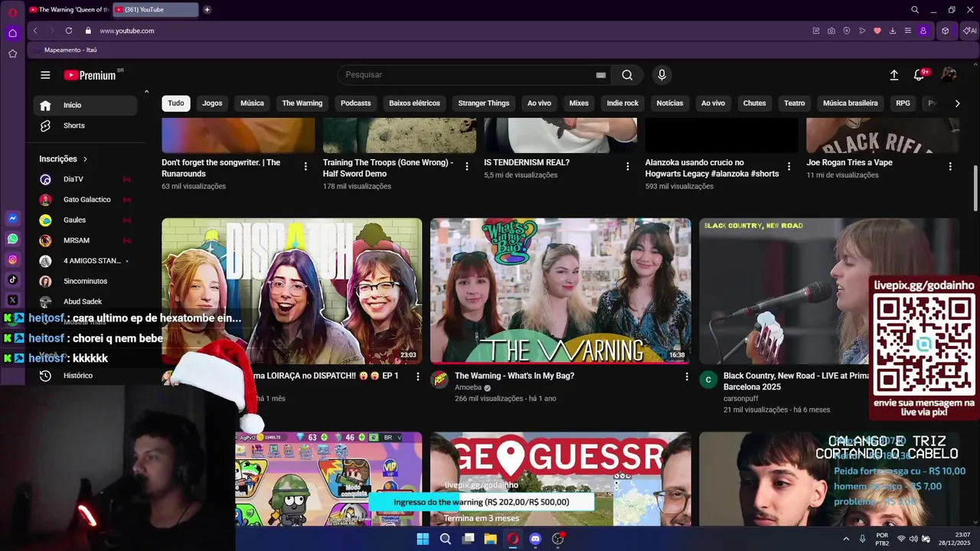Open Mapeamento - Itaú bookmark
Image resolution: width=980 pixels, height=551 pixels.
64,50
